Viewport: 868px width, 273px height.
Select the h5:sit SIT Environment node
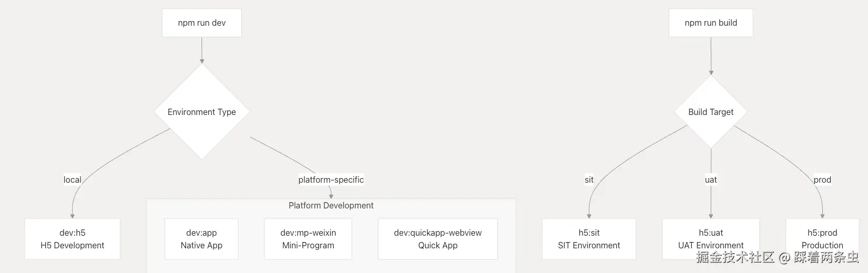click(x=589, y=239)
